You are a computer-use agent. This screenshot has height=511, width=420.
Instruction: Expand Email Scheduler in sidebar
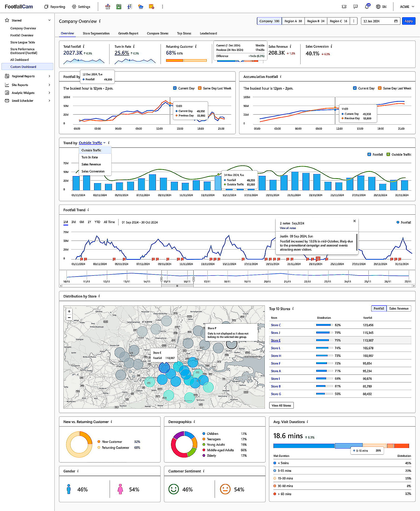tap(49, 101)
